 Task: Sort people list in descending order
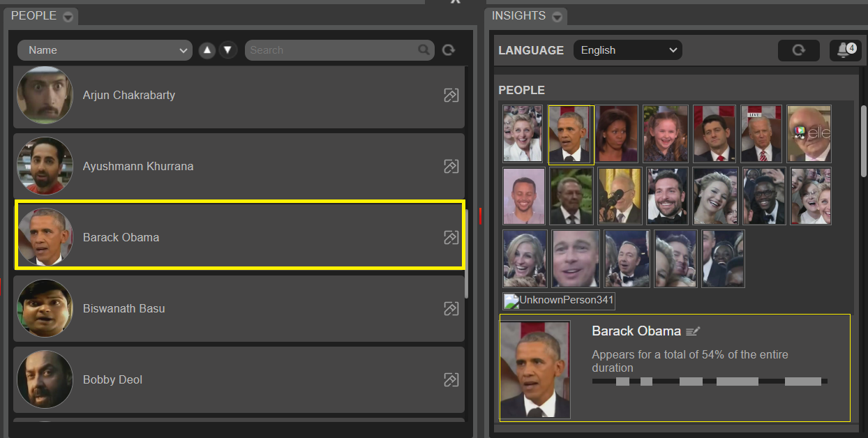(227, 50)
